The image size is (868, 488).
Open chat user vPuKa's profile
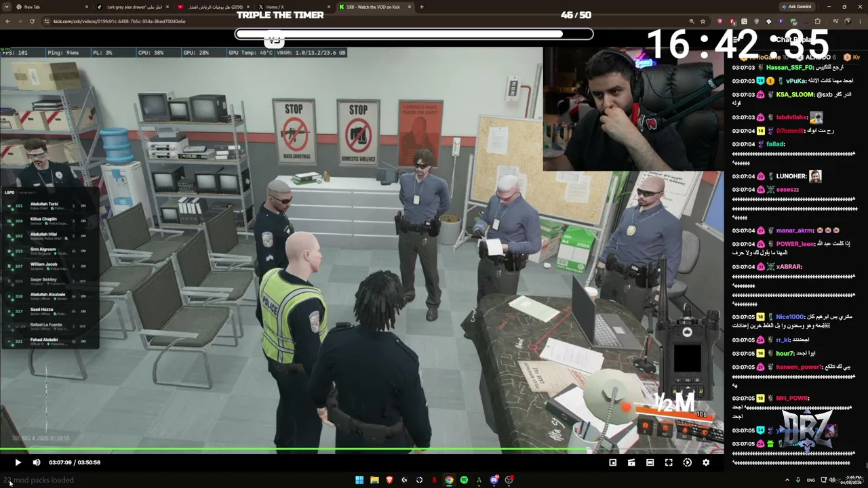[795, 81]
